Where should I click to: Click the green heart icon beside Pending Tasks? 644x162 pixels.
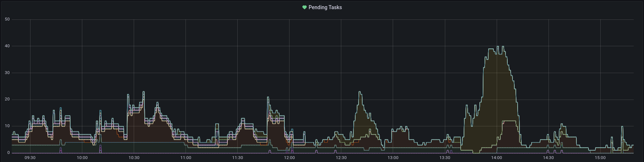304,7
